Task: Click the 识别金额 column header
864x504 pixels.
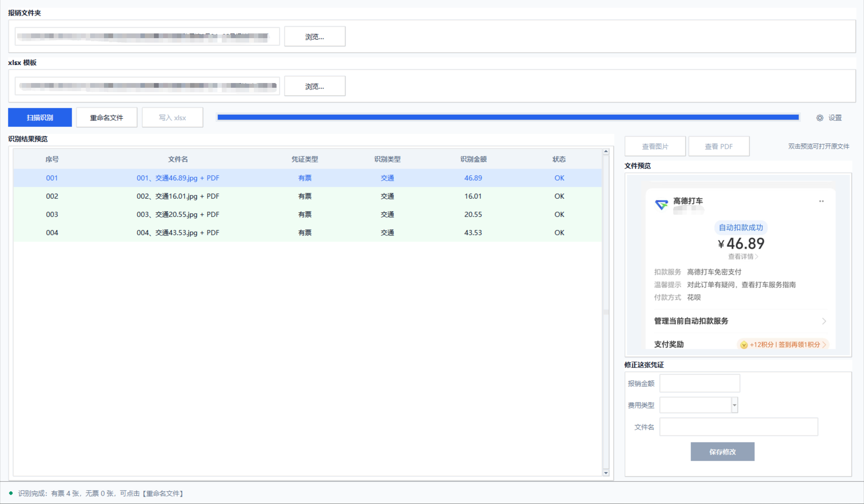Action: click(473, 159)
